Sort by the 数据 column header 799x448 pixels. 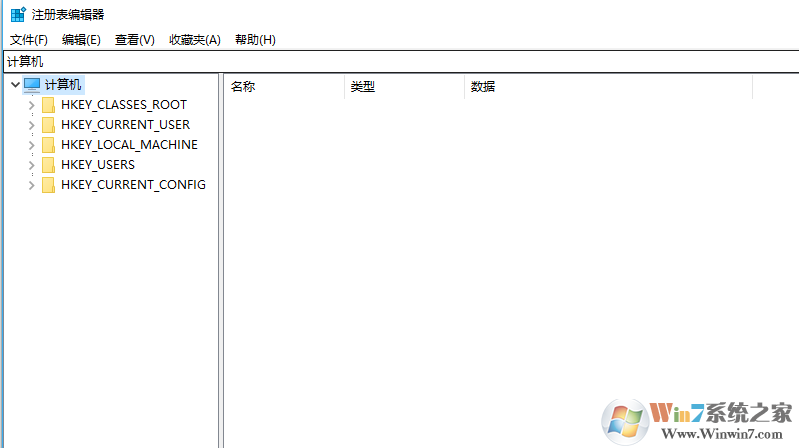click(608, 87)
